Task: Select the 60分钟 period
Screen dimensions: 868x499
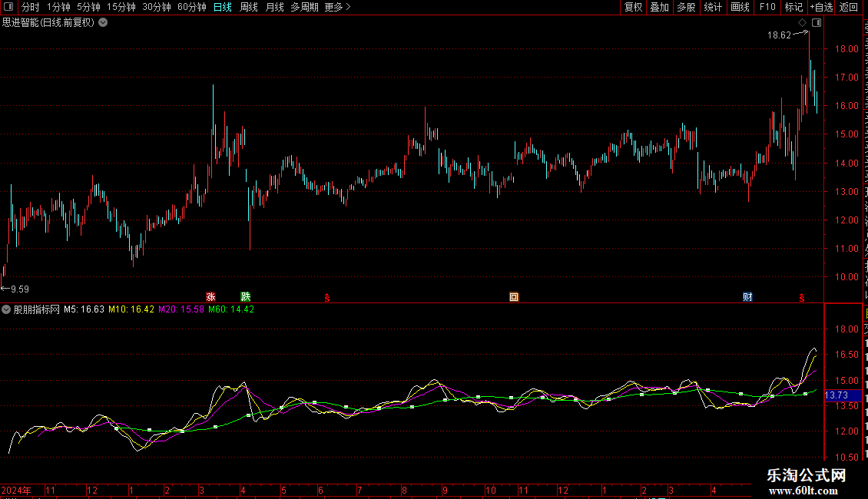Action: tap(191, 7)
